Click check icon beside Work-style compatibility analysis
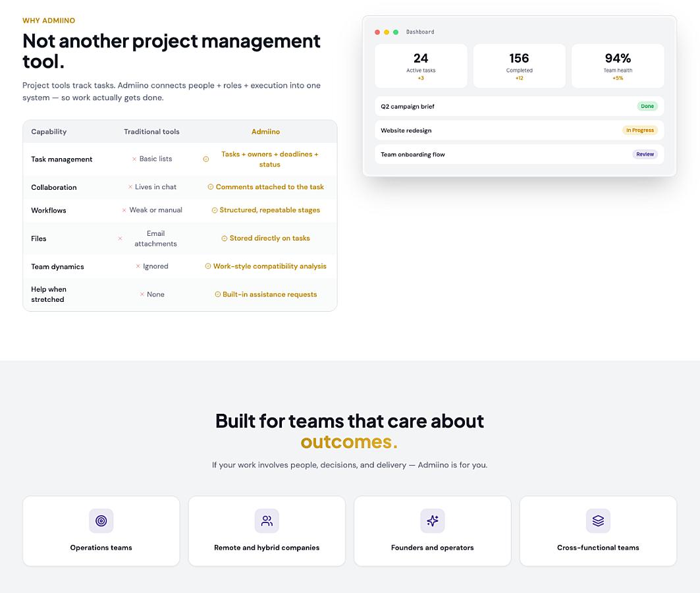This screenshot has height=593, width=700. (x=208, y=266)
